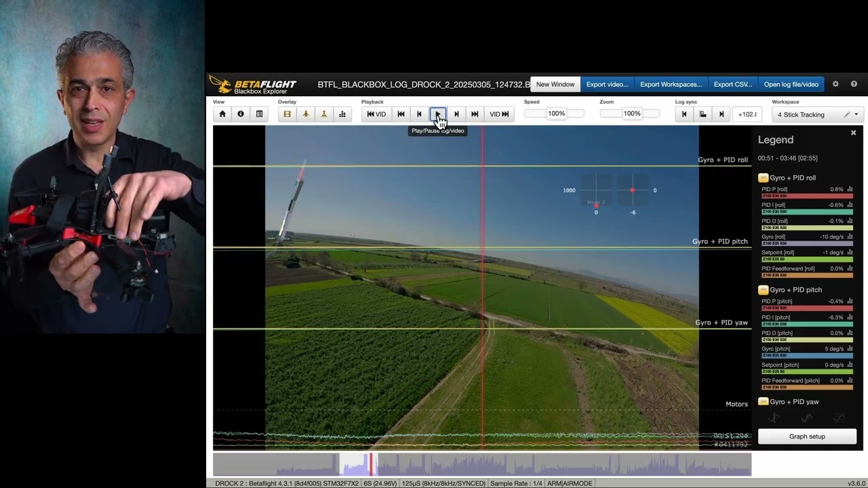868x488 pixels.
Task: Click Export CSV in top bar
Action: pos(732,84)
